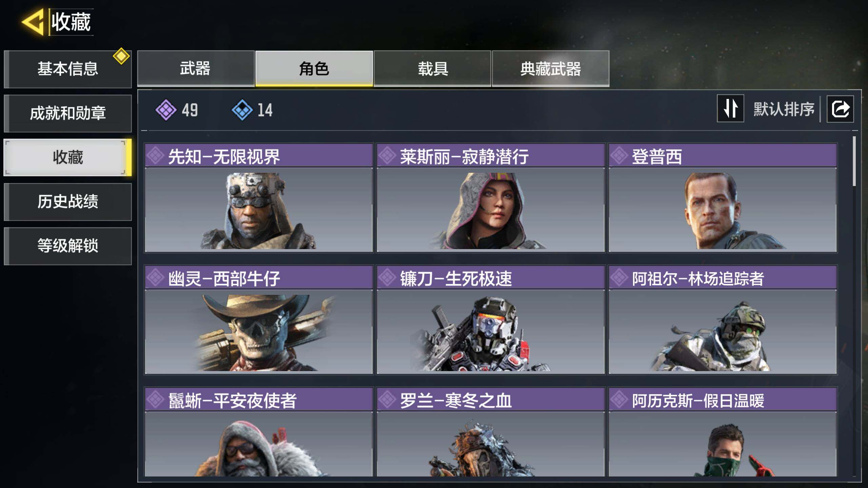Switch to the 载具 tab
The height and width of the screenshot is (488, 868).
click(432, 68)
